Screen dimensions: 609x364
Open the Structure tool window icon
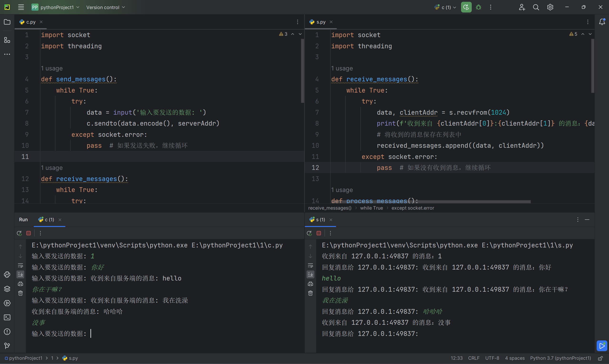(x=7, y=40)
